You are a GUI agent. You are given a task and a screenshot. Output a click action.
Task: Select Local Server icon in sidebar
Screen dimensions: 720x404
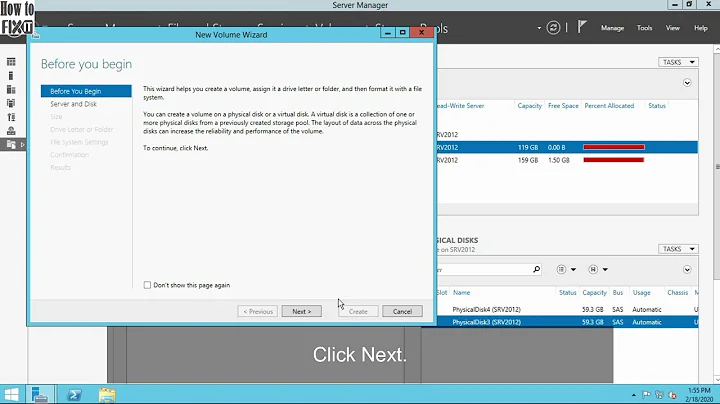point(11,76)
